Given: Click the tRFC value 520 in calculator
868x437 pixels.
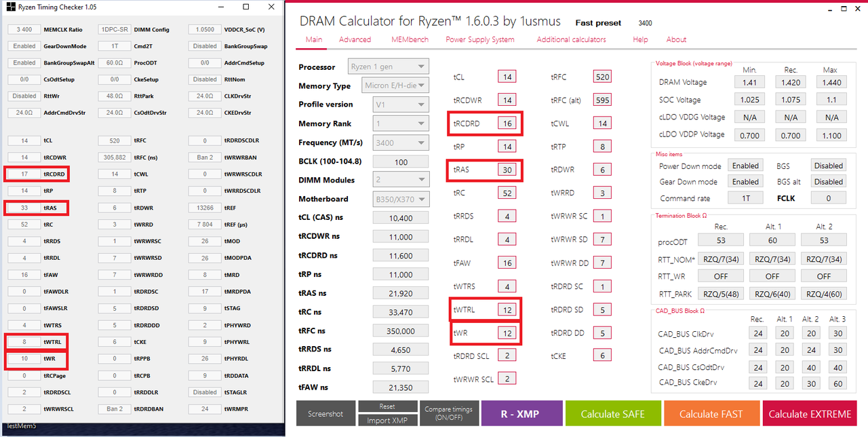Looking at the screenshot, I should coord(602,77).
